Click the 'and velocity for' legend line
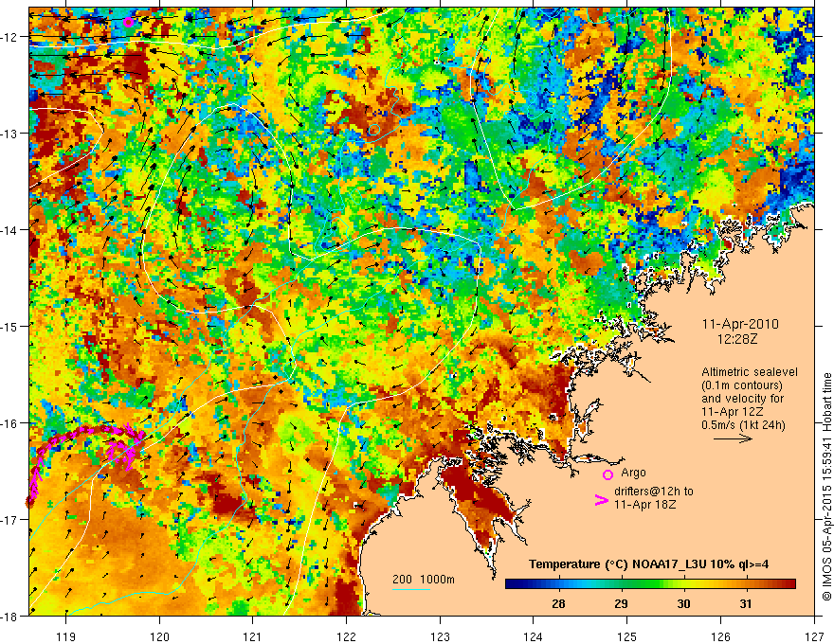The height and width of the screenshot is (644, 834). (742, 399)
